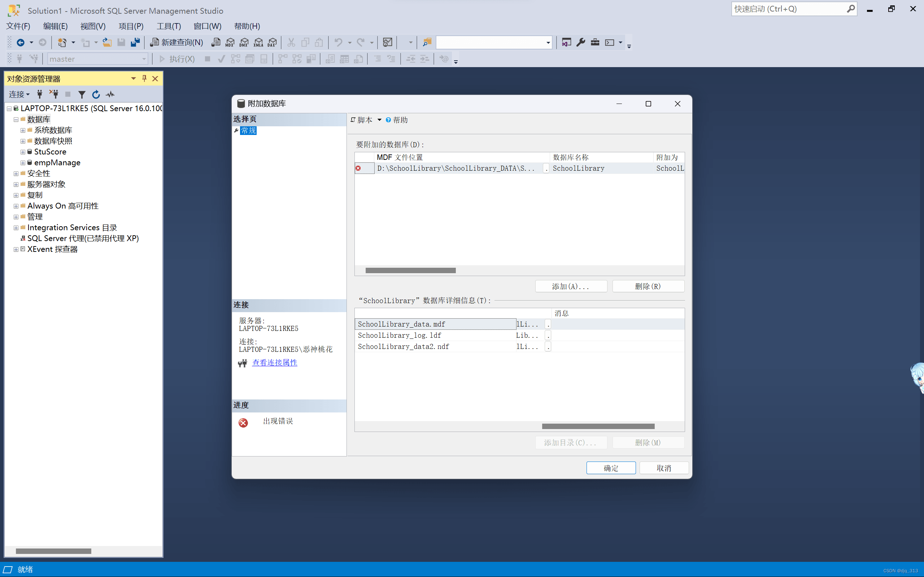The height and width of the screenshot is (577, 924).
Task: Click the Activity Monitor icon in Object Explorer
Action: tap(110, 94)
